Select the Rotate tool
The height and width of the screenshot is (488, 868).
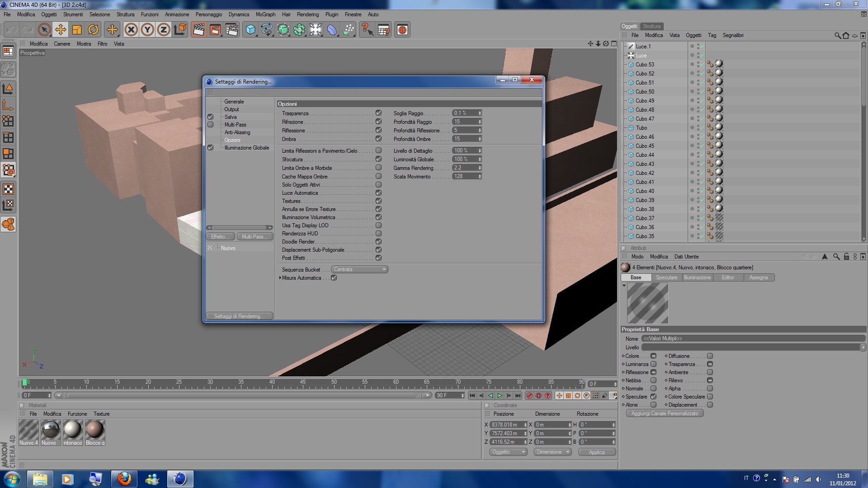click(93, 30)
